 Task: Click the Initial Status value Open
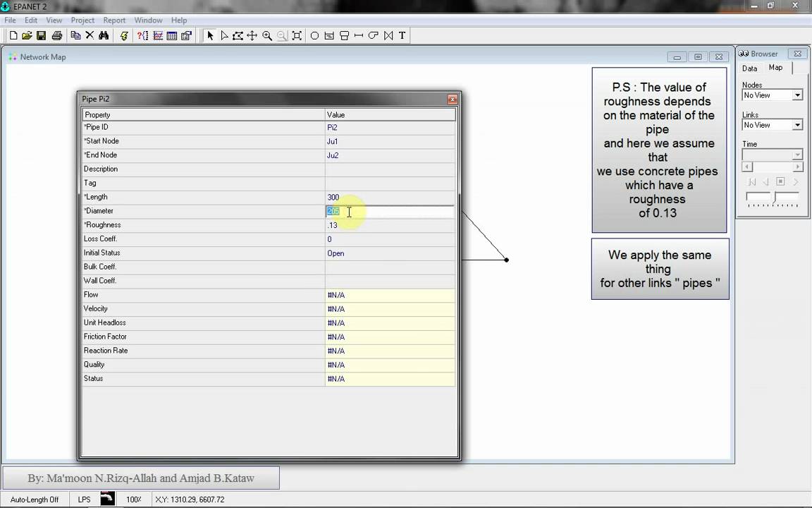pyautogui.click(x=336, y=253)
